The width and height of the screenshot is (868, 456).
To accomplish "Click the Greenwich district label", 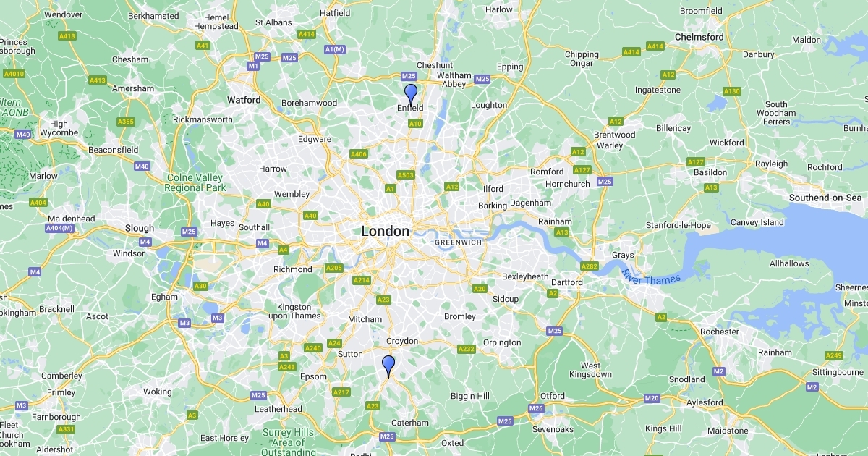I will [459, 242].
